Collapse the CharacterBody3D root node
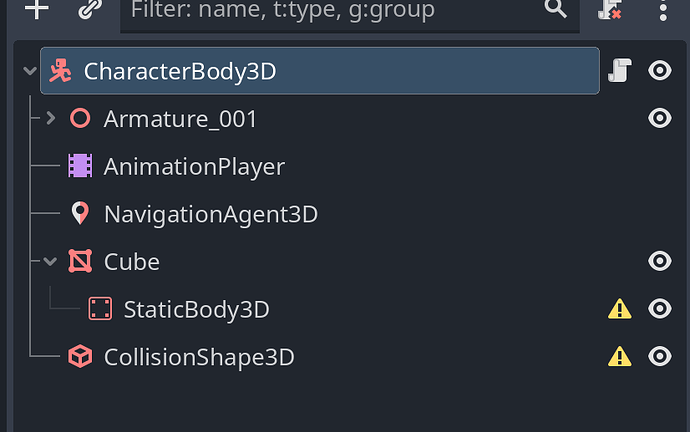Viewport: 690px width, 432px height. pos(30,71)
